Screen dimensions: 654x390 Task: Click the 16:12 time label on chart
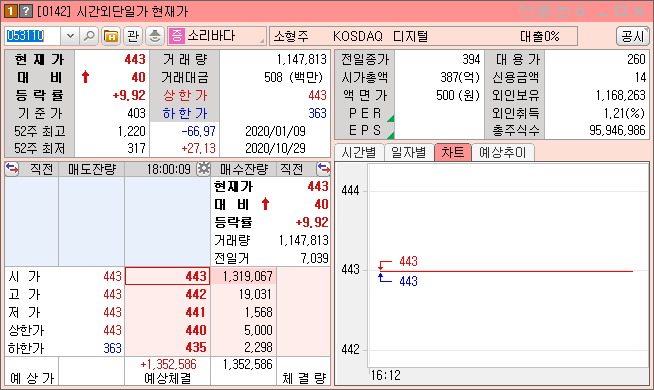[385, 375]
